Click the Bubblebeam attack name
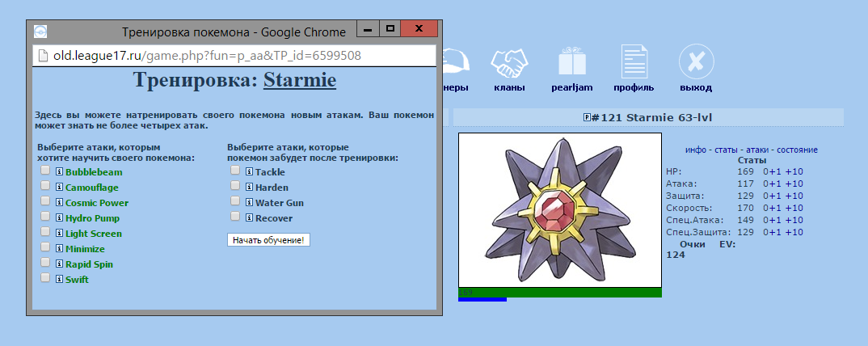The image size is (868, 346). (94, 172)
